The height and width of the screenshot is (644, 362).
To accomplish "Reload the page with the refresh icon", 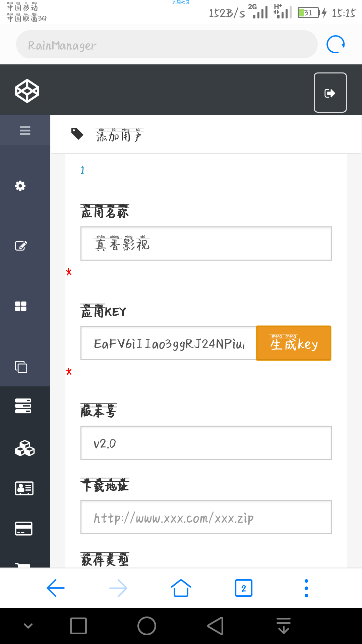I will (336, 44).
